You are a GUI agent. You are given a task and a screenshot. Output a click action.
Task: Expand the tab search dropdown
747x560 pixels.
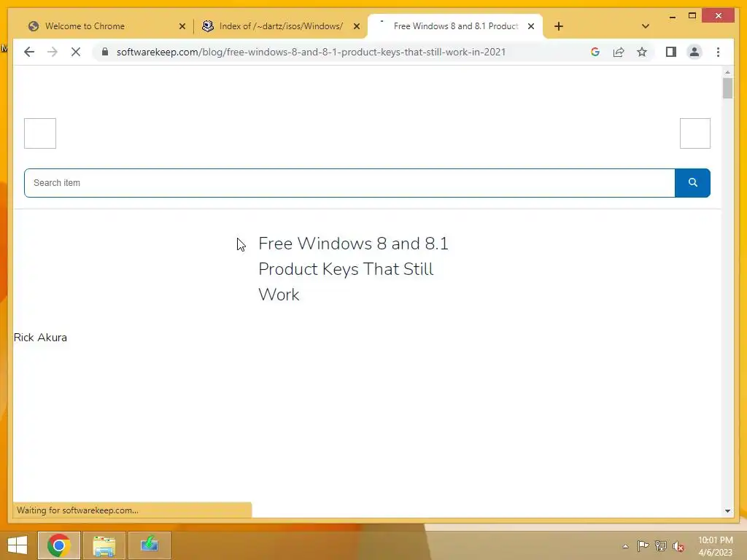pyautogui.click(x=646, y=26)
